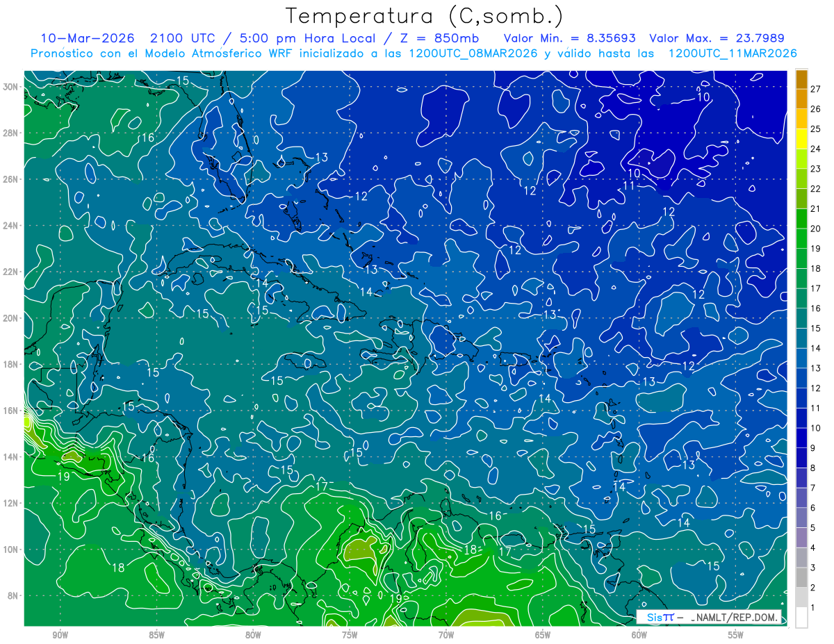
Task: Click the color scale value "26"
Action: (815, 109)
